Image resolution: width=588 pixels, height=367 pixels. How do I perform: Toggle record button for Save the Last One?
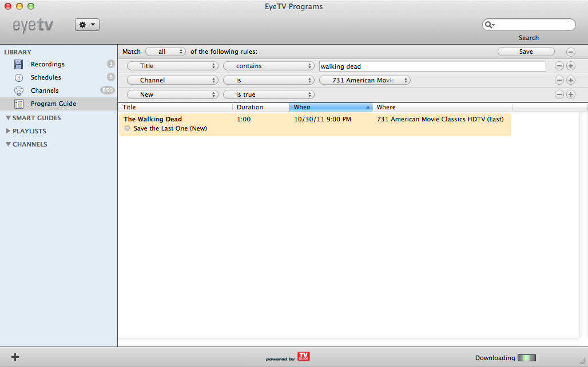[x=127, y=128]
